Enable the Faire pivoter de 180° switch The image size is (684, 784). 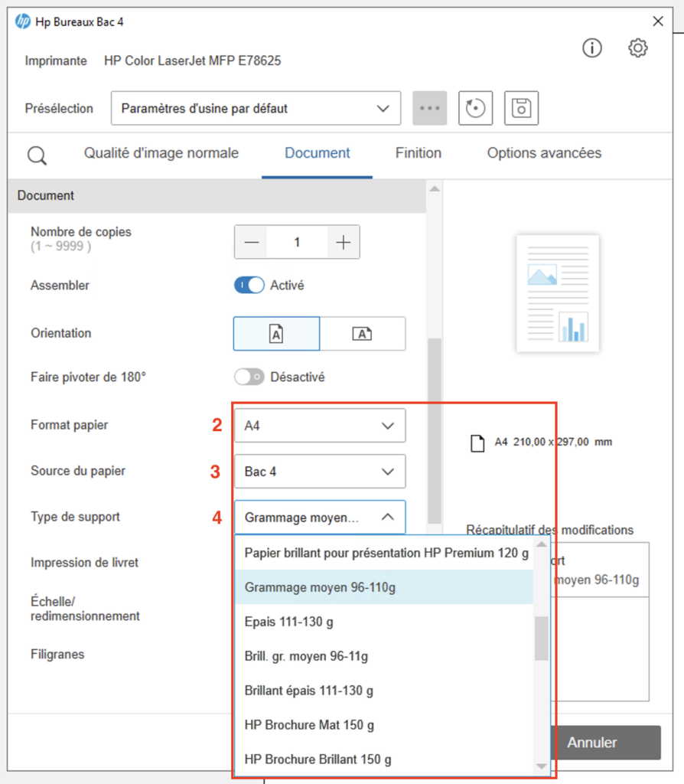point(249,377)
